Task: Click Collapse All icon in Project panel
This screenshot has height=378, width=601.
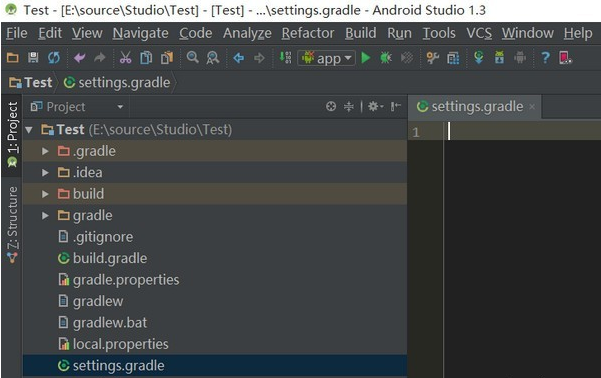Action: [x=348, y=106]
